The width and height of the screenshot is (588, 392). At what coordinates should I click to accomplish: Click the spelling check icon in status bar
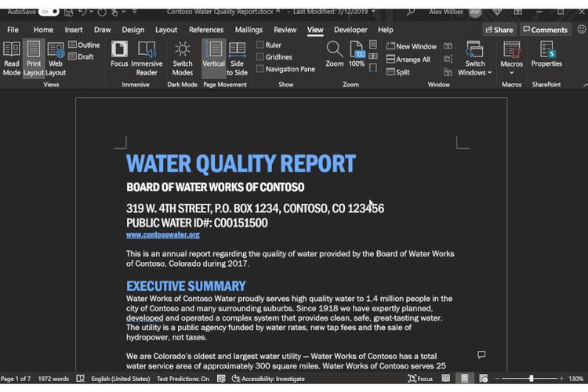pyautogui.click(x=80, y=379)
